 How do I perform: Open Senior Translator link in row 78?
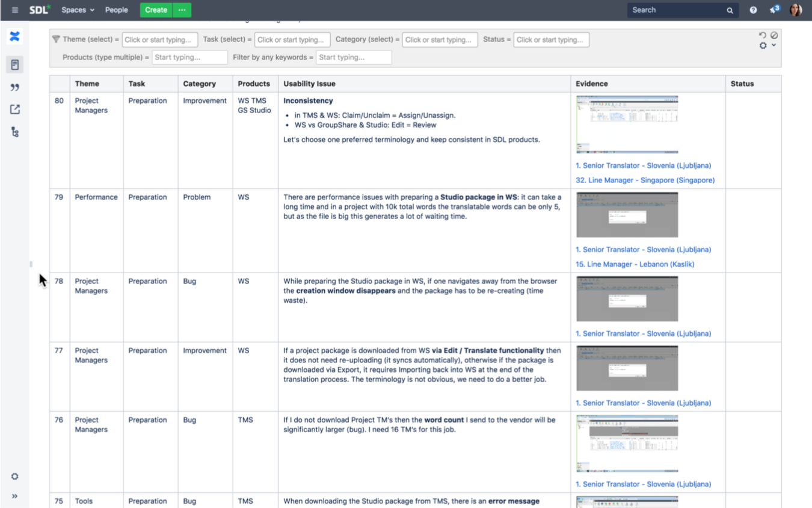(643, 333)
